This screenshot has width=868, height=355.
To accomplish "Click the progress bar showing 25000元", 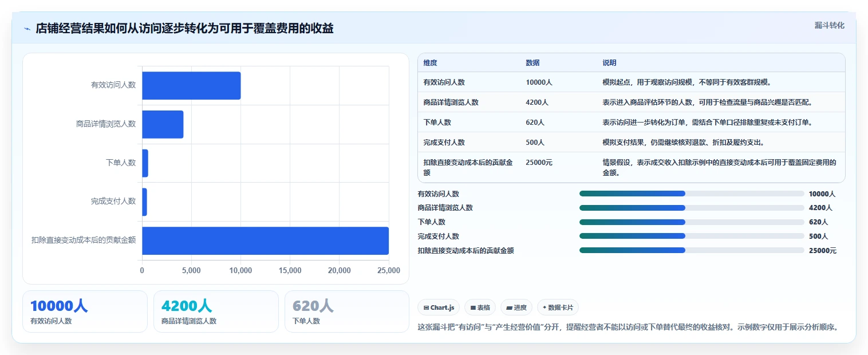I will [692, 250].
